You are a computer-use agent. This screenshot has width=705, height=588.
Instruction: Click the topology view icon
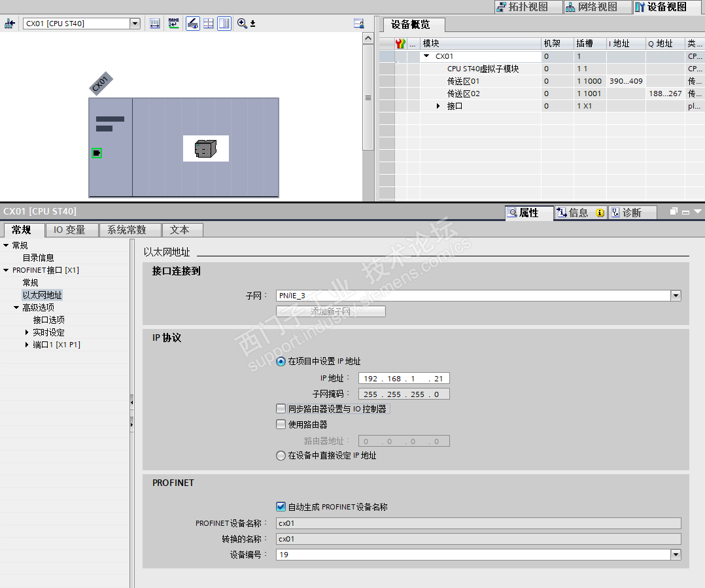pos(501,7)
